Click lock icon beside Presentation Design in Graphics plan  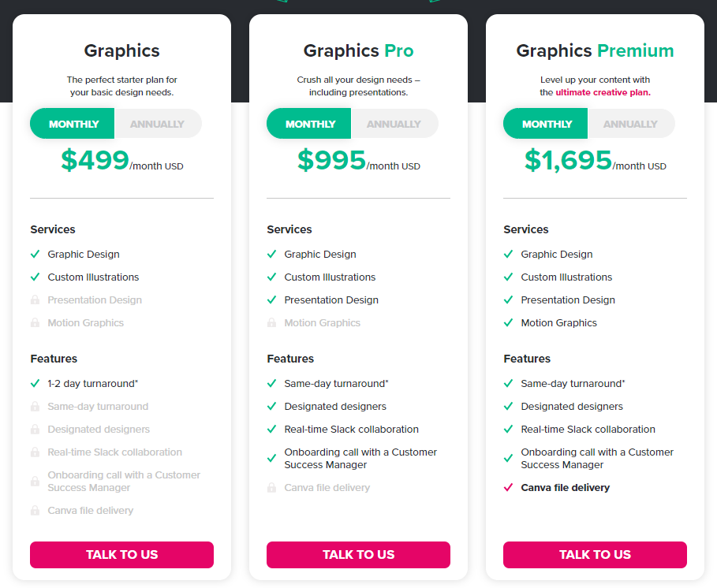[35, 300]
